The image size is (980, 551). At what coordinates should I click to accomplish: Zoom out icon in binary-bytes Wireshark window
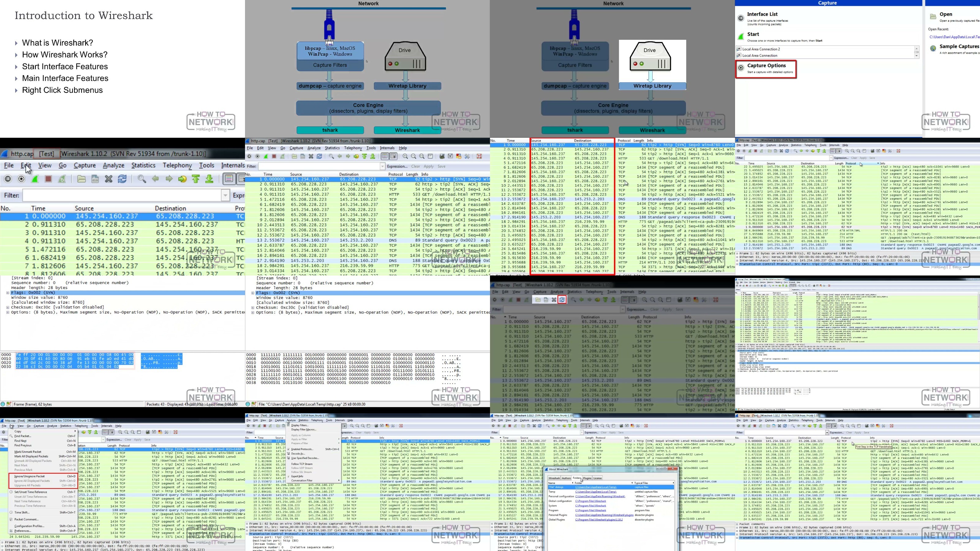pyautogui.click(x=413, y=156)
